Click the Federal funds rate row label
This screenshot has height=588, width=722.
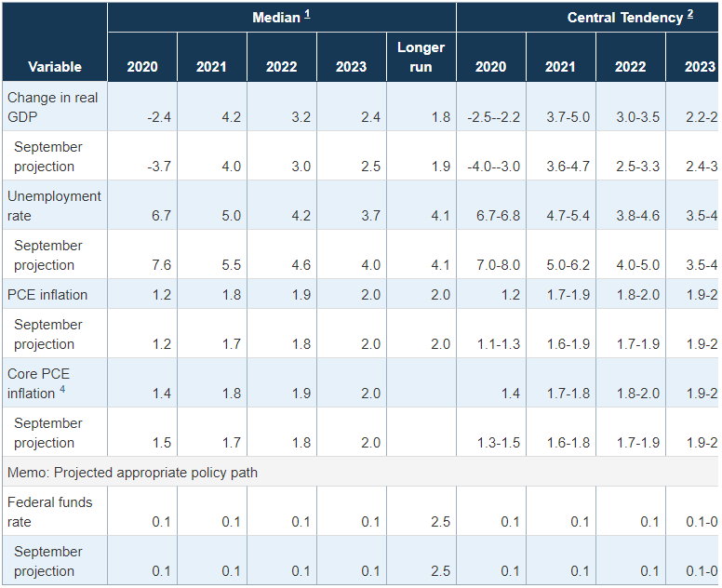49,512
